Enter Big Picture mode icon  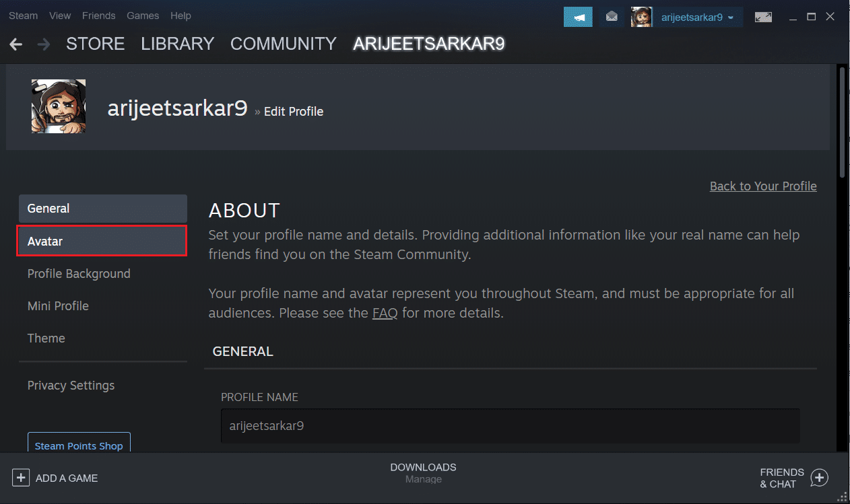point(763,17)
